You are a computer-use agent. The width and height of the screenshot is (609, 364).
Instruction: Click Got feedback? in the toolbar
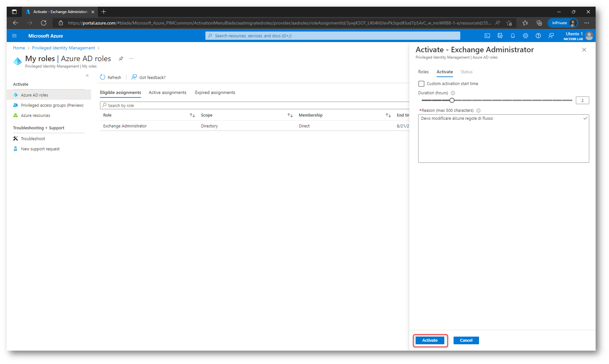tap(148, 77)
